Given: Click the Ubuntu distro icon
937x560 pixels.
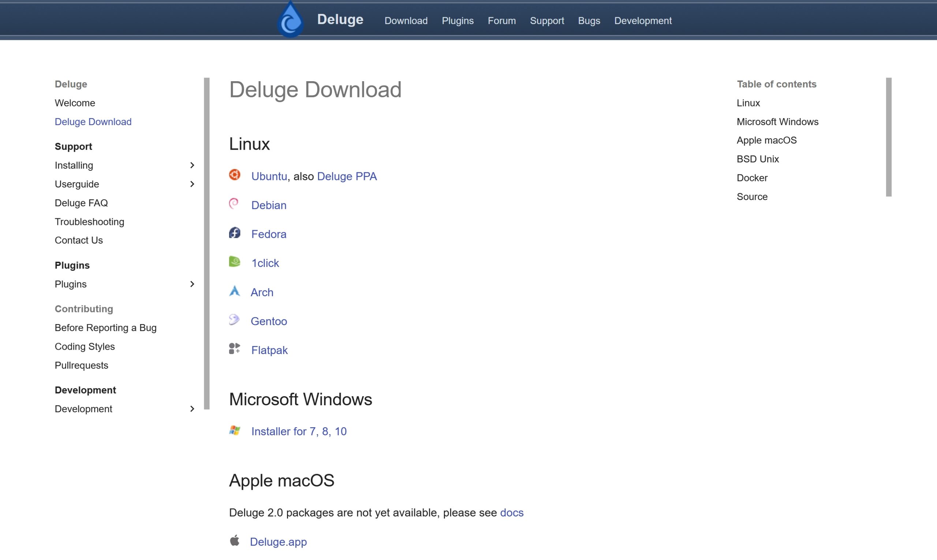Looking at the screenshot, I should pyautogui.click(x=235, y=175).
